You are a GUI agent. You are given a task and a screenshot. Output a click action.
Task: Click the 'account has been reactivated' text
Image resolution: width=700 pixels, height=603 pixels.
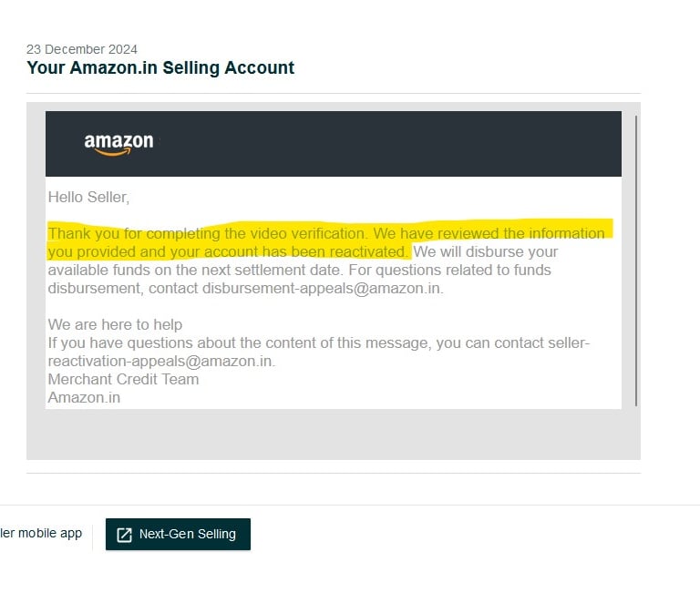[x=305, y=251]
